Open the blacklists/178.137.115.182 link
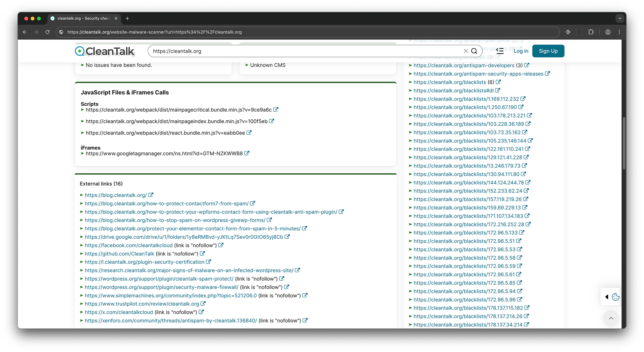 click(468, 308)
